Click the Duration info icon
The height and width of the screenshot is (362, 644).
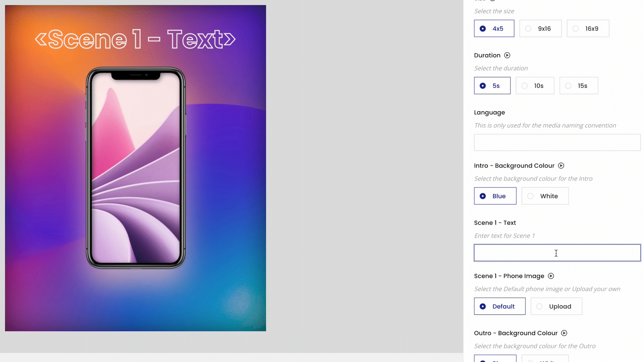507,55
